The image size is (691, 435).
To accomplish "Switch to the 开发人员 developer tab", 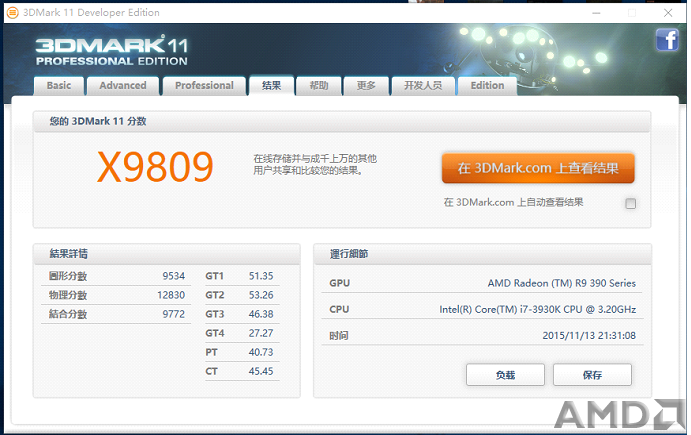I will coord(423,86).
